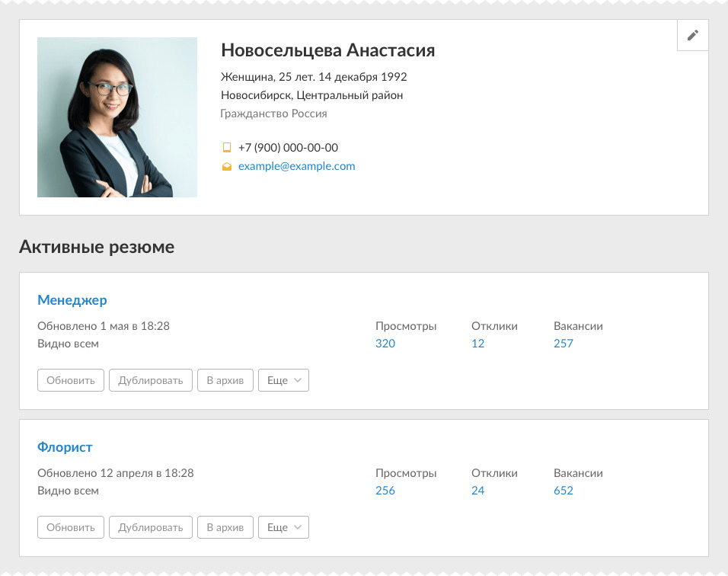The width and height of the screenshot is (728, 576).
Task: Open the 320 views count for Менеджер
Action: 385,344
